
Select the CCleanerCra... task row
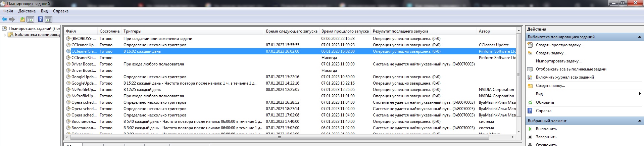pyautogui.click(x=290, y=51)
